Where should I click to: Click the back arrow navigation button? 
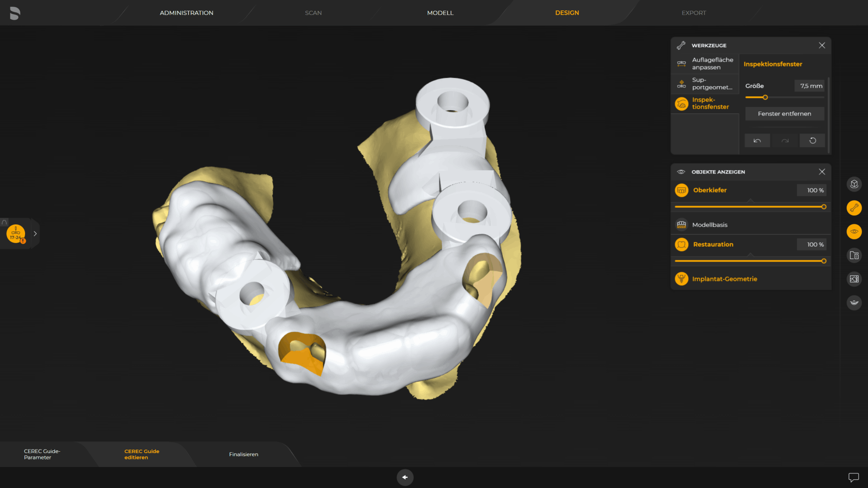(405, 477)
